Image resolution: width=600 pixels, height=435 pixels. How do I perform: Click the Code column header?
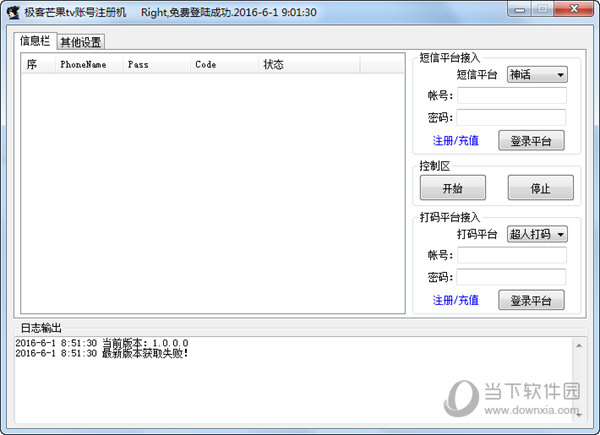tap(224, 64)
